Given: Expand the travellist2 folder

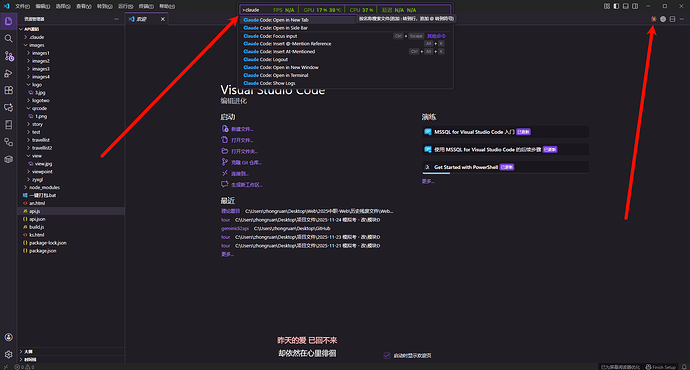Looking at the screenshot, I should 70,148.
